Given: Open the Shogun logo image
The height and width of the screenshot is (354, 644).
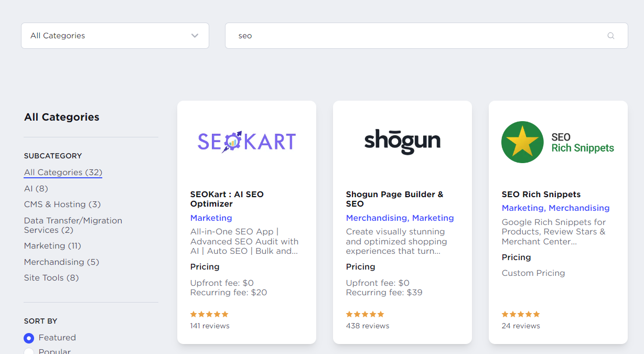Looking at the screenshot, I should 402,142.
